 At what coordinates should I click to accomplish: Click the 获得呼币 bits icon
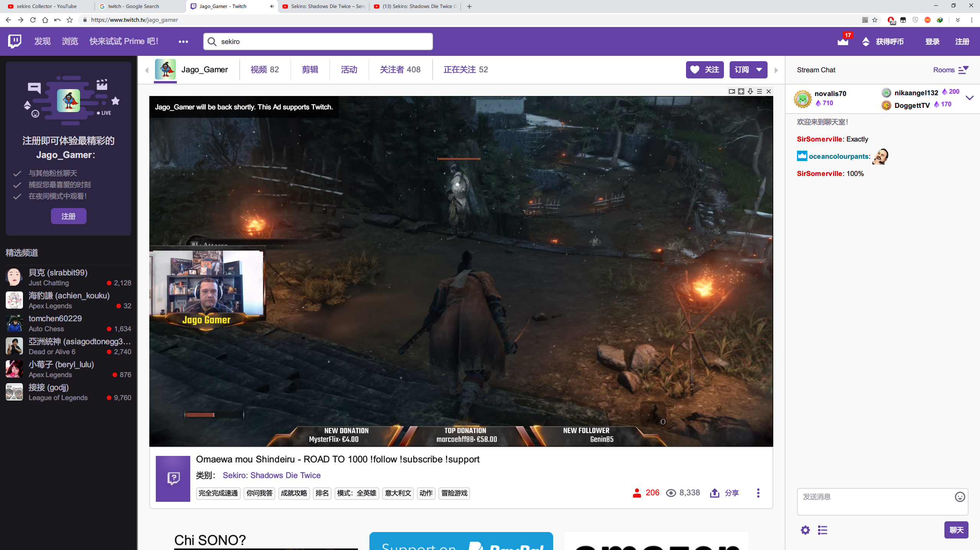tap(866, 41)
